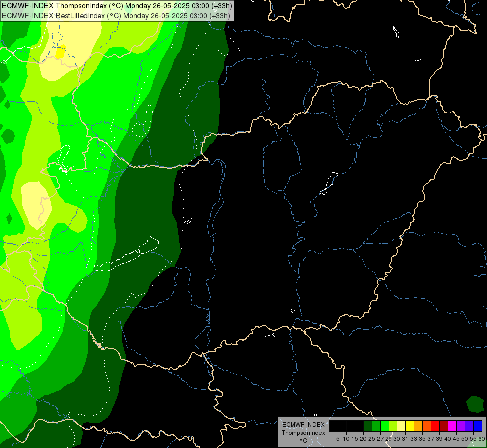Select the blue 55–60 legend swatch
The height and width of the screenshot is (448, 487).
tap(478, 426)
